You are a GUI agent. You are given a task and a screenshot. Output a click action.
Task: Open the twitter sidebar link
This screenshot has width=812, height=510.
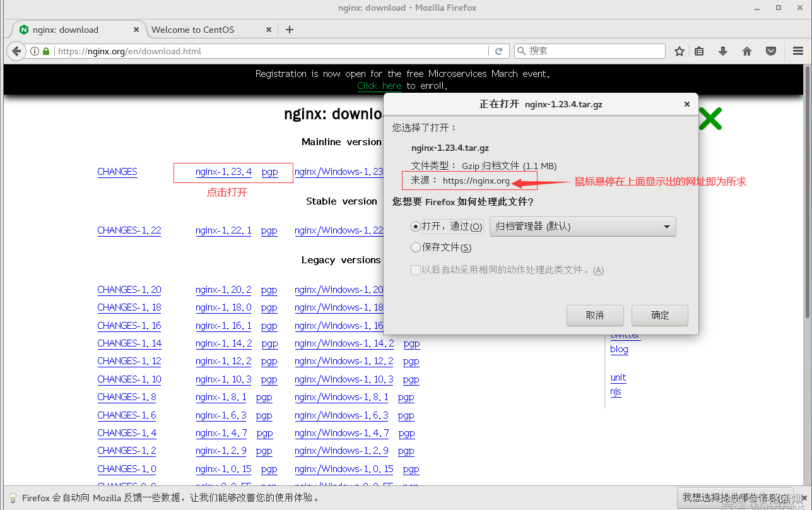[625, 336]
